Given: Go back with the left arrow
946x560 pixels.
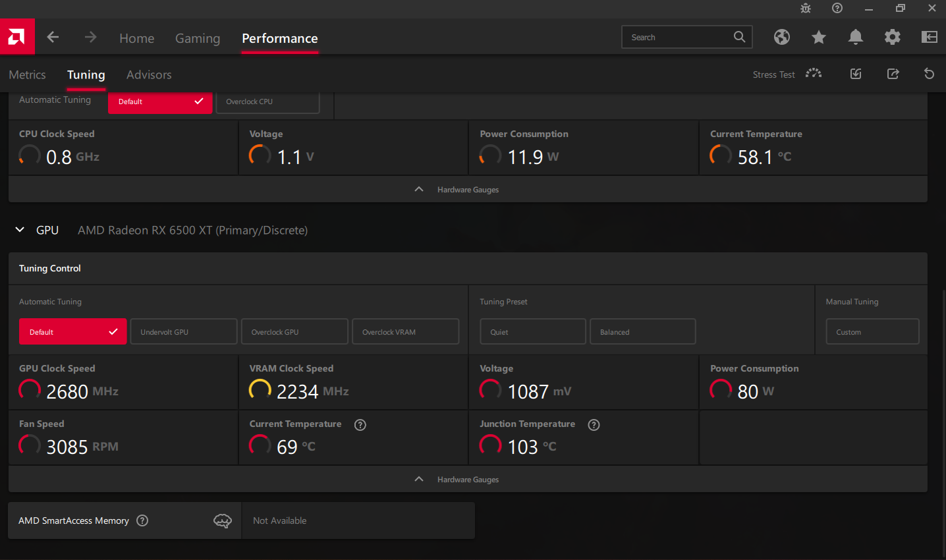Looking at the screenshot, I should 53,38.
